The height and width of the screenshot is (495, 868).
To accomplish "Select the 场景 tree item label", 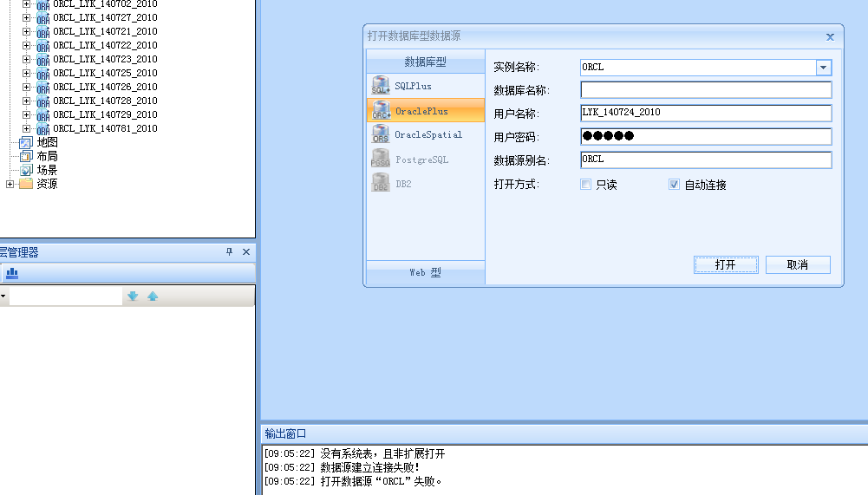I will pos(47,170).
